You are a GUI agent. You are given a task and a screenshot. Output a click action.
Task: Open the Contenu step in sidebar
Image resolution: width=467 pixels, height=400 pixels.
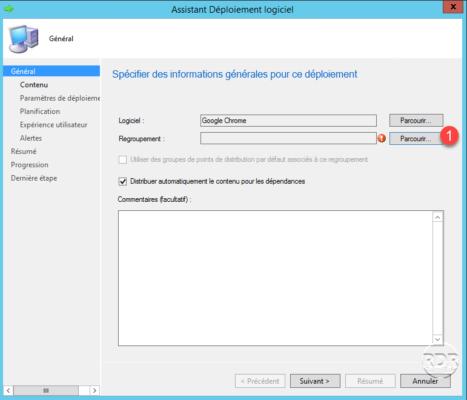34,85
